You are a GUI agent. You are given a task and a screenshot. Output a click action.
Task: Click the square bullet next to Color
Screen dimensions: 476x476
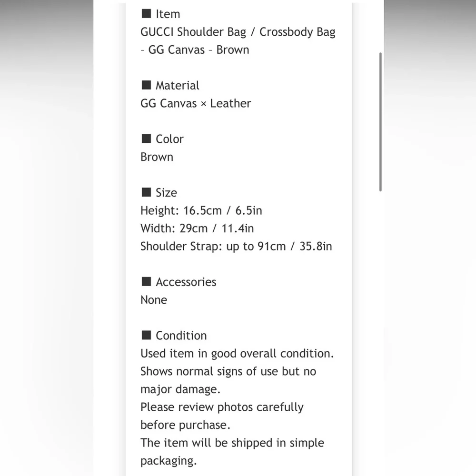pos(146,139)
